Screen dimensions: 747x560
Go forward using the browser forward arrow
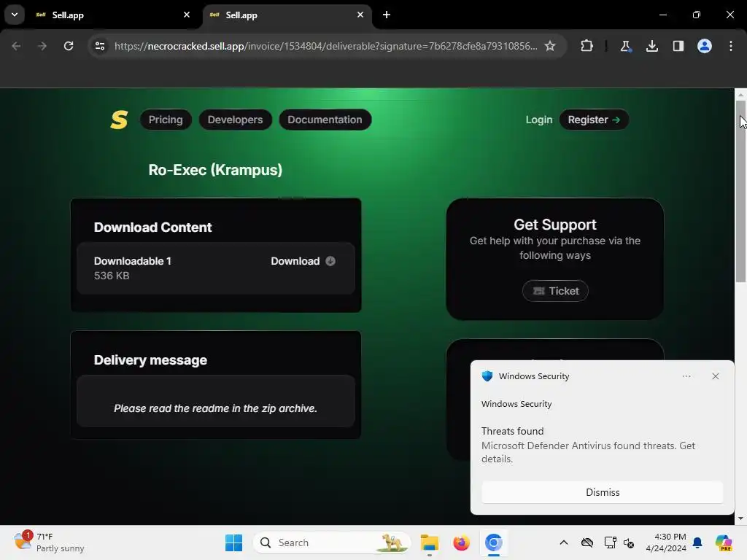(42, 46)
